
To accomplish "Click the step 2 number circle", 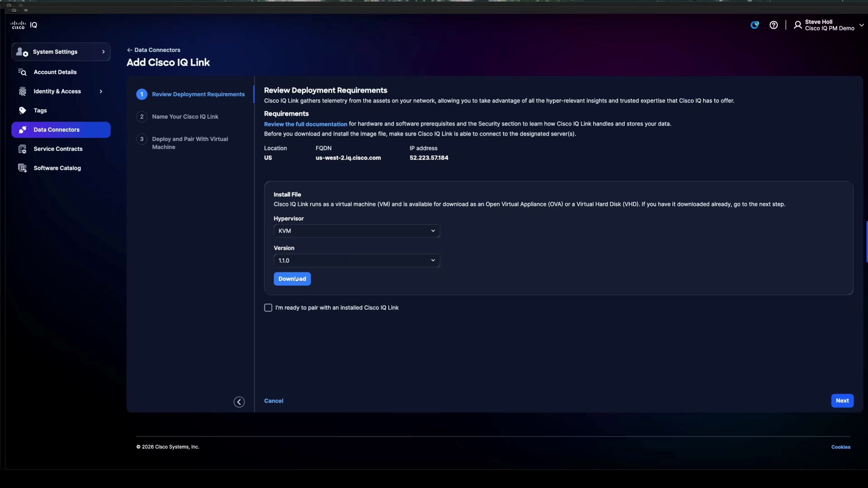I will (142, 117).
